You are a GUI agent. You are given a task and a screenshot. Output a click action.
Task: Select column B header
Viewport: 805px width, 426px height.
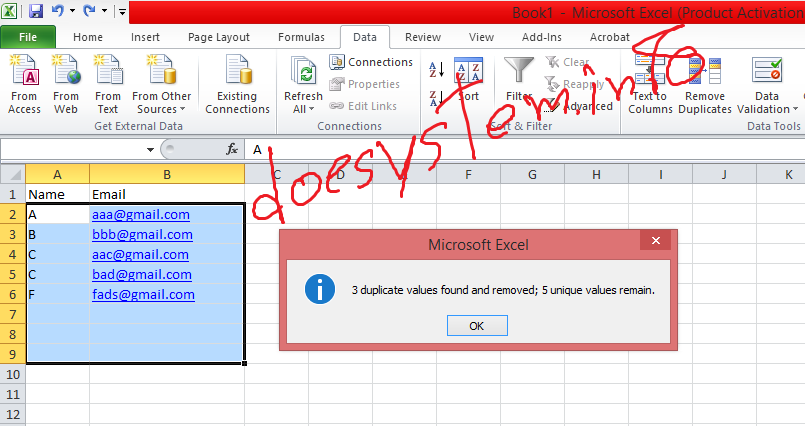click(x=167, y=175)
